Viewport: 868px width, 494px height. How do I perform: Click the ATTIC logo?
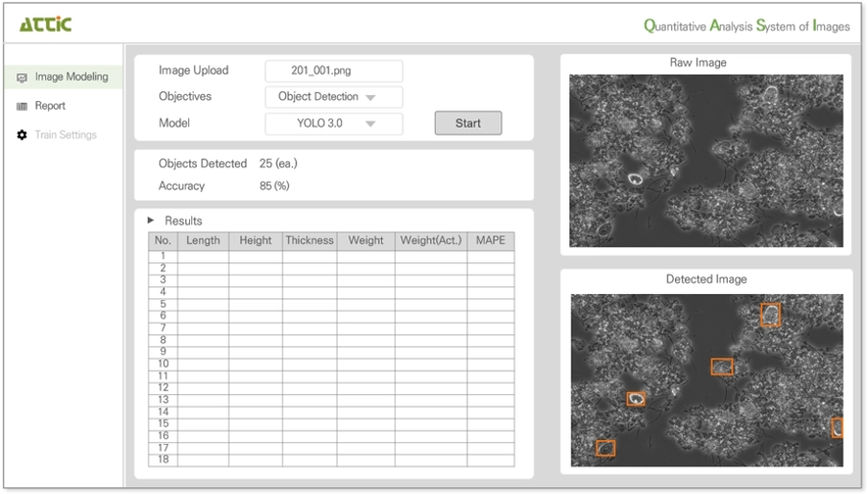pyautogui.click(x=45, y=24)
